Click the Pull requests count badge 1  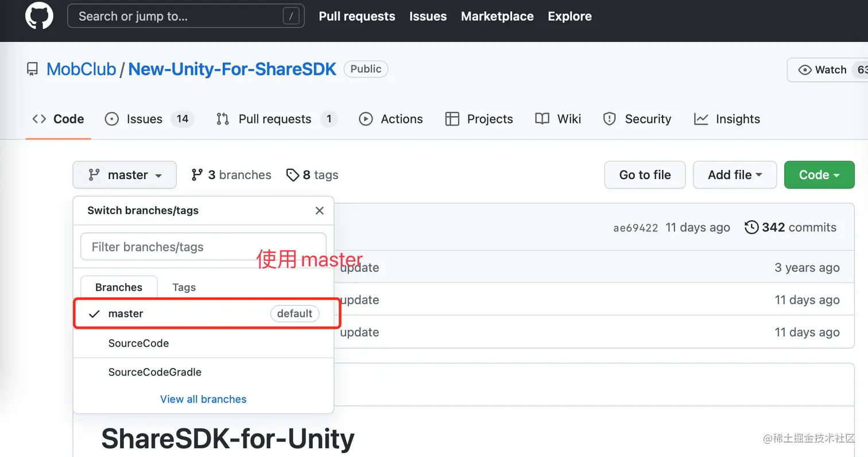(329, 119)
